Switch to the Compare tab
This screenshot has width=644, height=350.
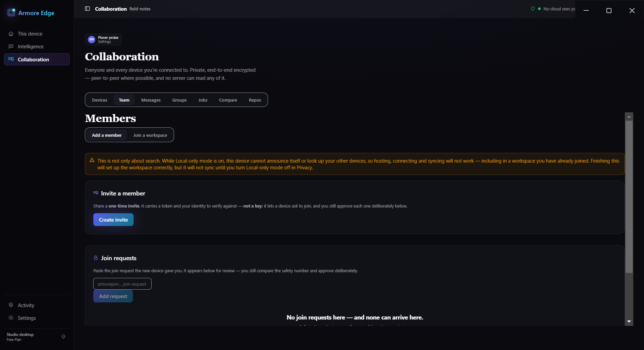click(x=228, y=100)
